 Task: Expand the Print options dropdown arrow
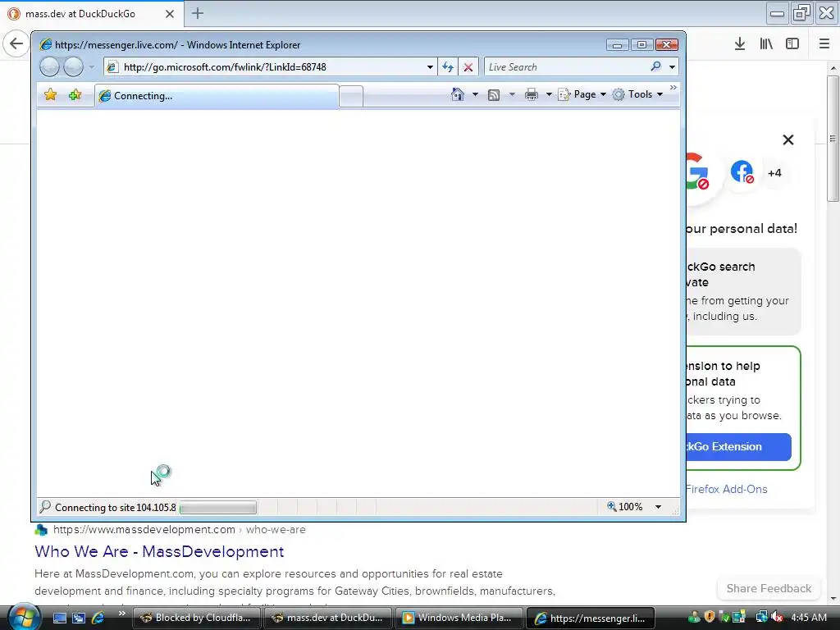[549, 94]
